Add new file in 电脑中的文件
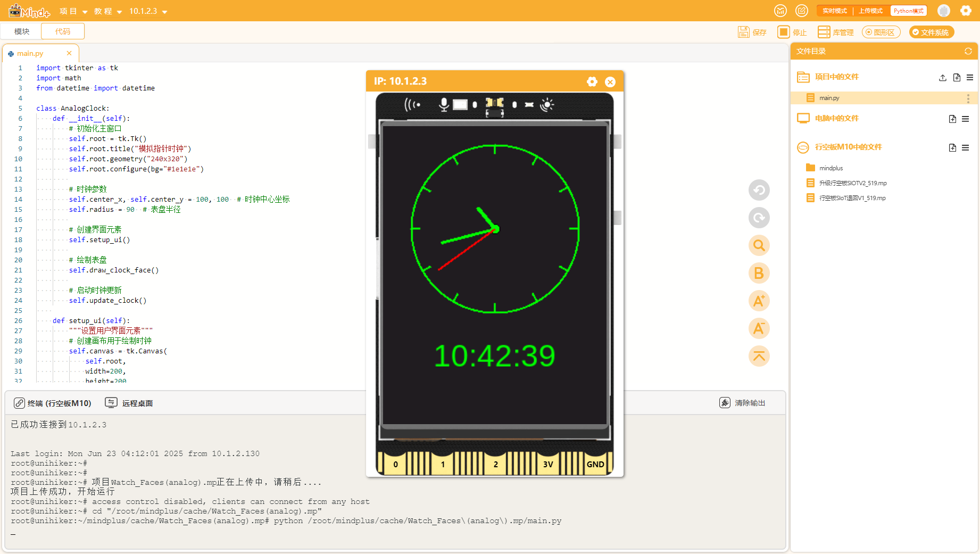 point(952,119)
